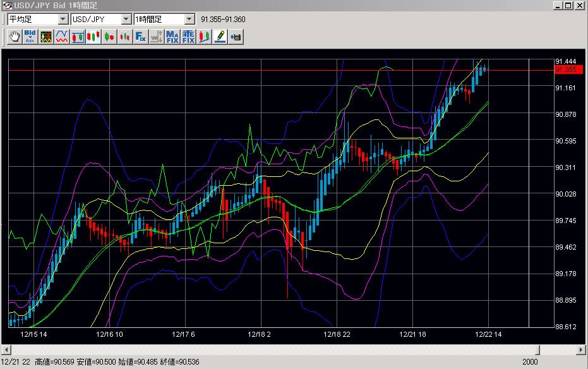This screenshot has height=369, width=588.
Task: Click the 90.878 price axis label
Action: coord(565,114)
